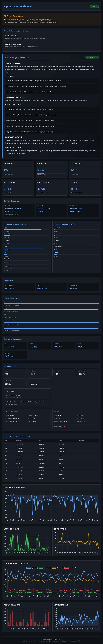Click the best Span value 373.5 mm
The width and height of the screenshot is (103, 644).
[9, 347]
